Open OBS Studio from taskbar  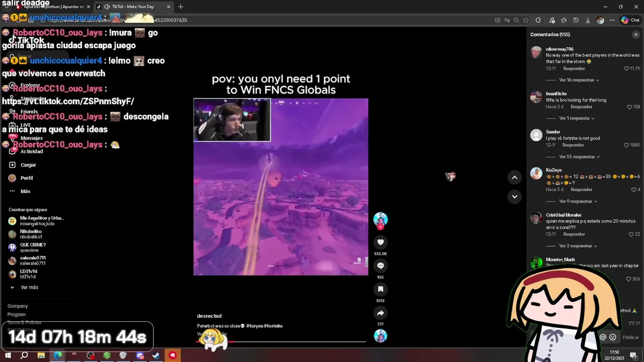91,355
